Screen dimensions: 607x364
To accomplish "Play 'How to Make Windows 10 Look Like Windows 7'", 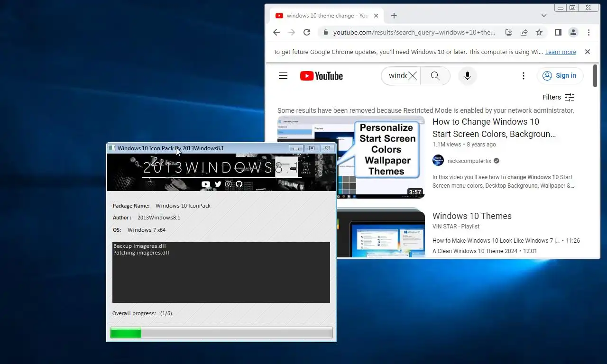I will point(496,241).
